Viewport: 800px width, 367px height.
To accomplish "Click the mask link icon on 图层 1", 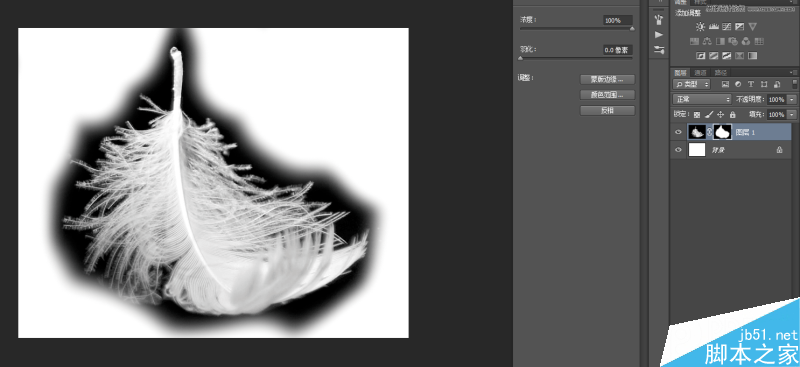I will click(x=709, y=132).
